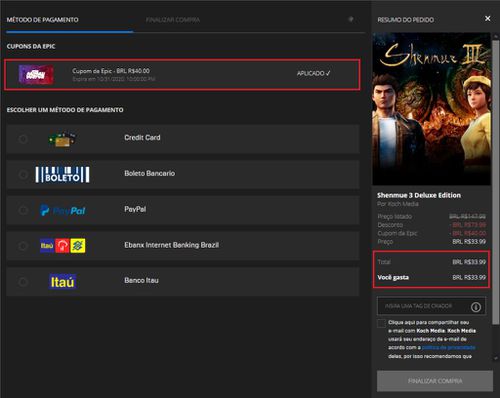Click the Ebanx Internet Banking Brazil label
This screenshot has height=398, width=500.
(172, 245)
